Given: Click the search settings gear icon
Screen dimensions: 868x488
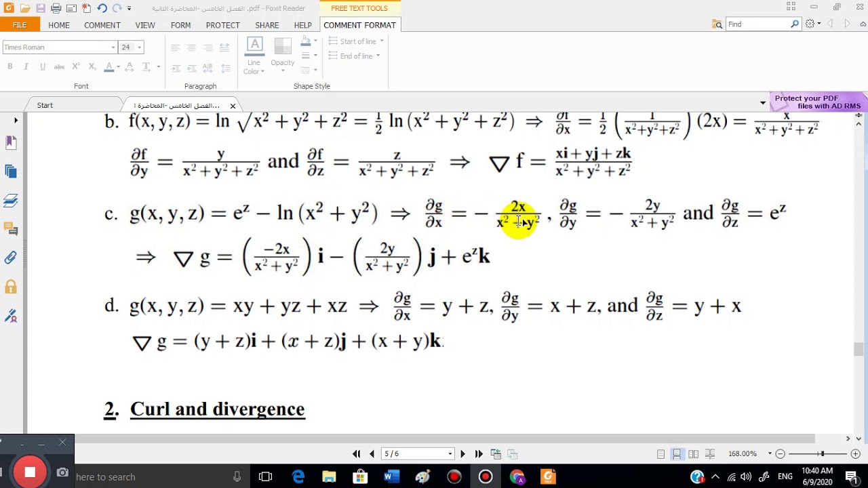Looking at the screenshot, I should click(810, 24).
